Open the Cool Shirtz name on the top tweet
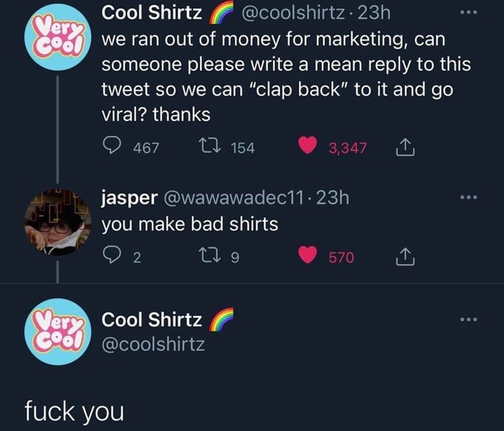This screenshot has height=431, width=504. pyautogui.click(x=152, y=13)
